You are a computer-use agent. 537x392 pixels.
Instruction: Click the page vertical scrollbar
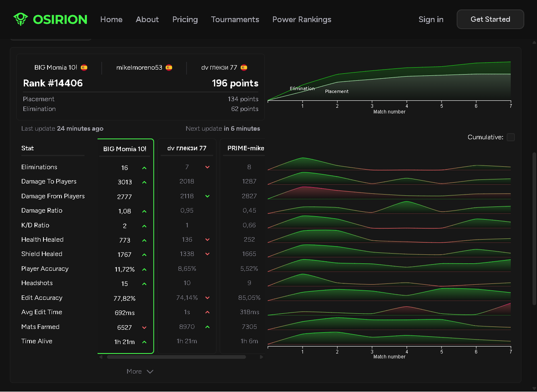(534, 229)
